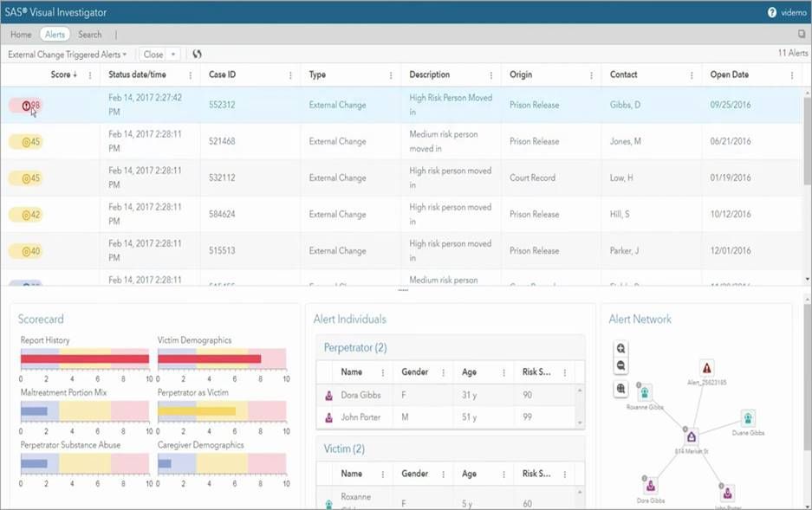
Task: Click the alerts table vertical scrollbar
Action: 808,139
